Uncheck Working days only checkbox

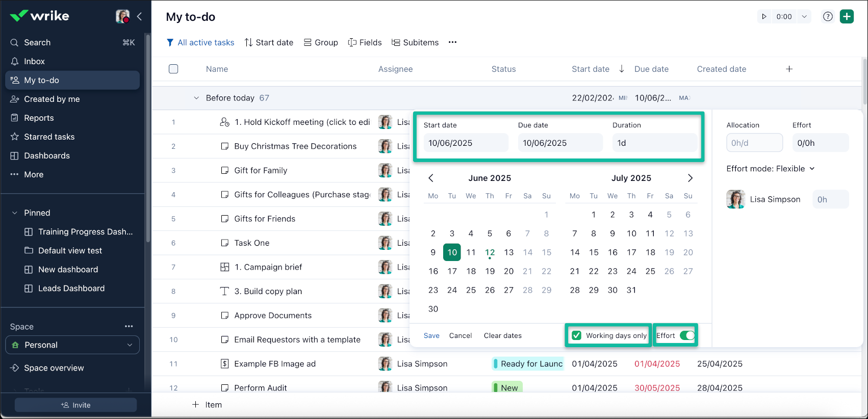(577, 335)
